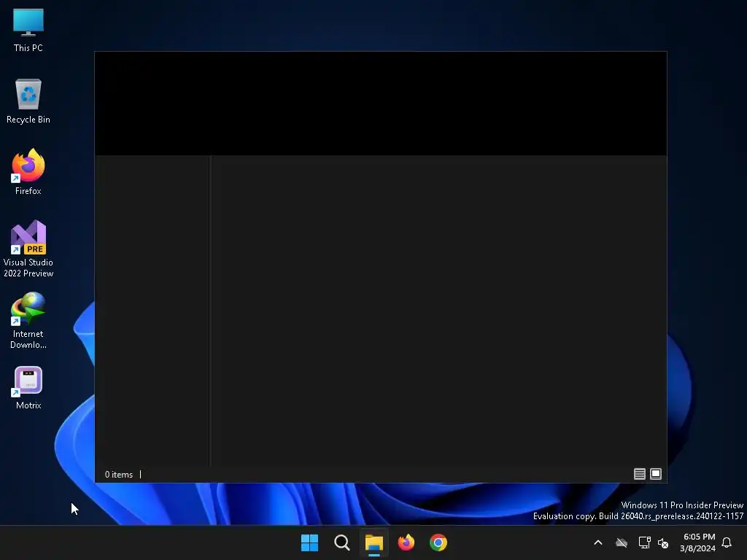Viewport: 747px width, 560px height.
Task: Launch Firefox from the taskbar
Action: point(406,542)
